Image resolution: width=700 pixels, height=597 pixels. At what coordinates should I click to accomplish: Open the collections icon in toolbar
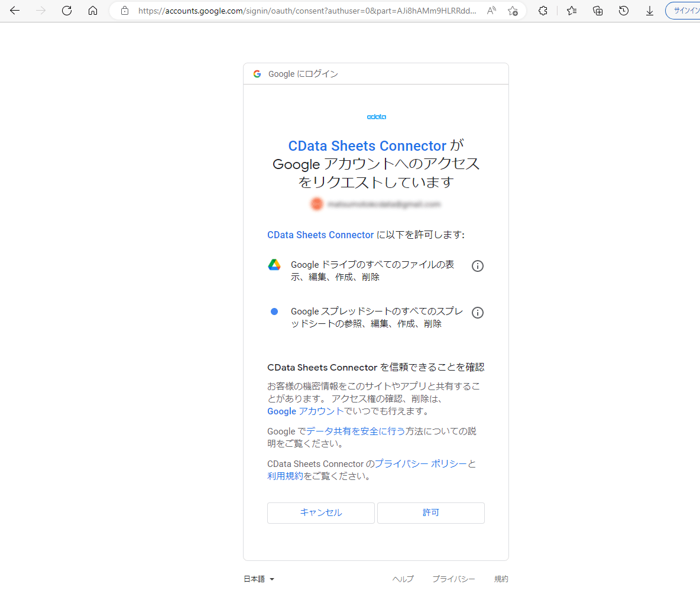point(597,11)
